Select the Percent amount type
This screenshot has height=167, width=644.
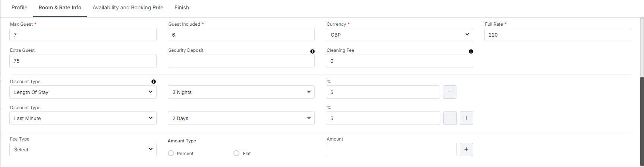click(x=171, y=153)
